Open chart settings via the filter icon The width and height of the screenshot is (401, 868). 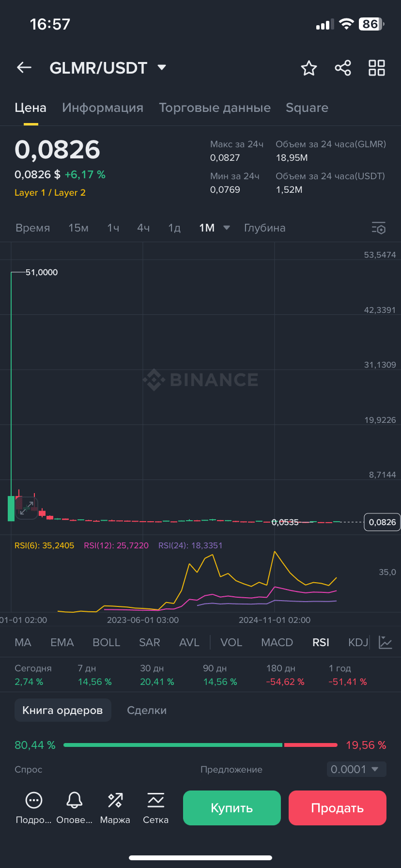(x=378, y=228)
